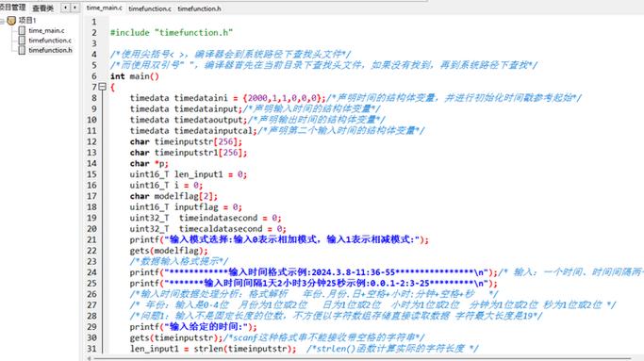
Task: Click gutter line number 4
Action: (x=94, y=55)
